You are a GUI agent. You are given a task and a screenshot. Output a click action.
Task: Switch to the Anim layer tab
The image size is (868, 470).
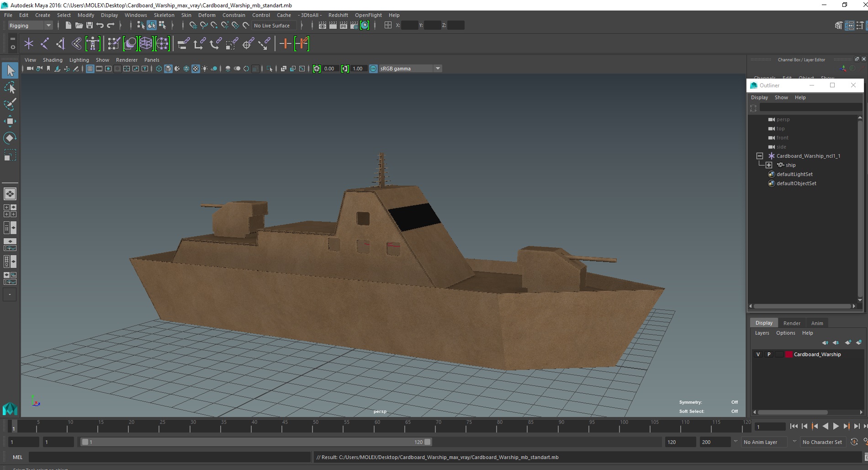pyautogui.click(x=817, y=323)
